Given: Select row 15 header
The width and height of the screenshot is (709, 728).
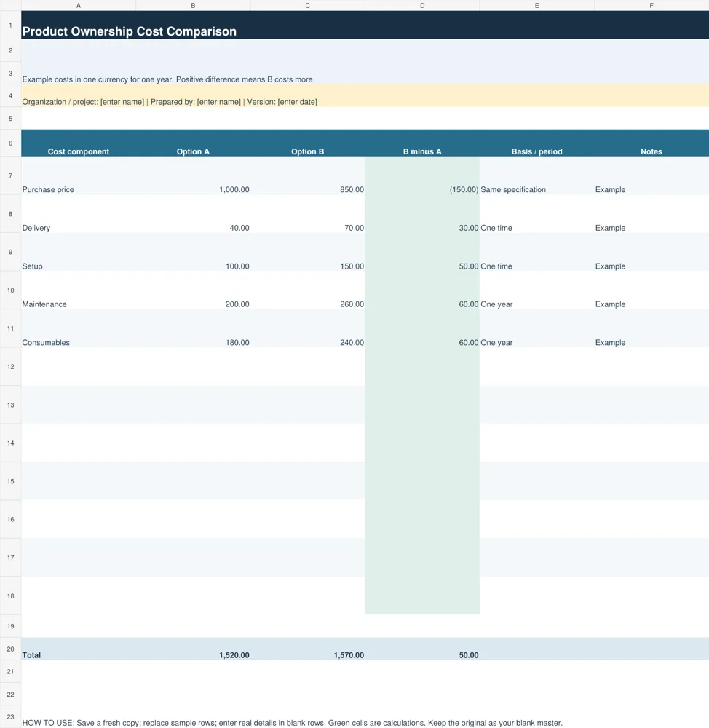Looking at the screenshot, I should click(x=10, y=481).
